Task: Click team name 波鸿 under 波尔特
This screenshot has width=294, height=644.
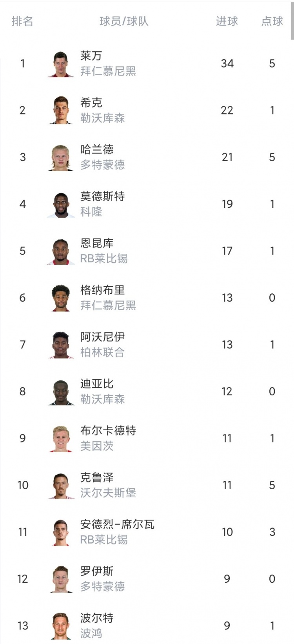Action: [91, 633]
